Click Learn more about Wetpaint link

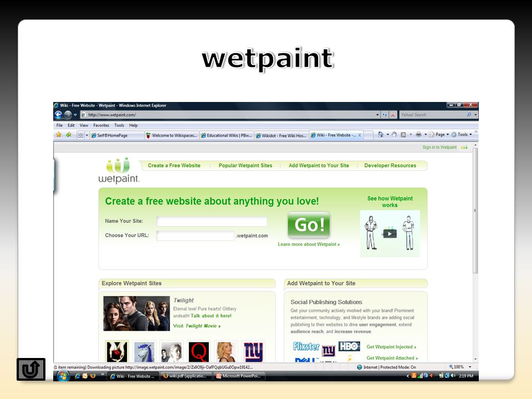pos(309,244)
